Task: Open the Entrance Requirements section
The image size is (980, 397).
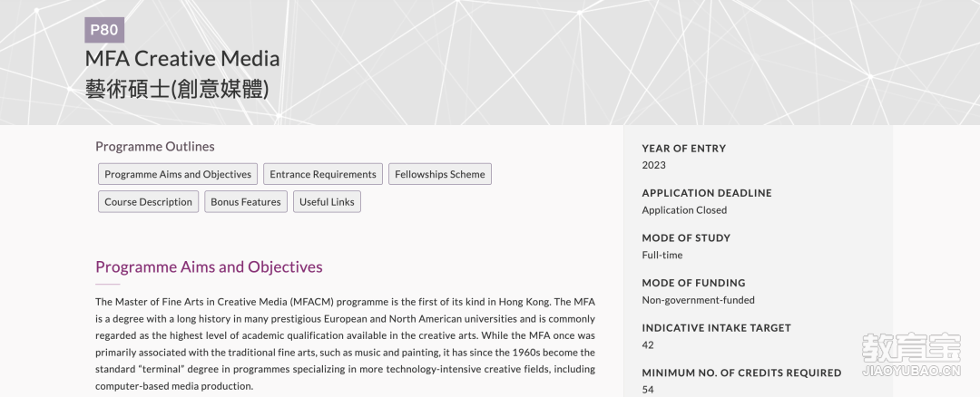Action: (322, 174)
